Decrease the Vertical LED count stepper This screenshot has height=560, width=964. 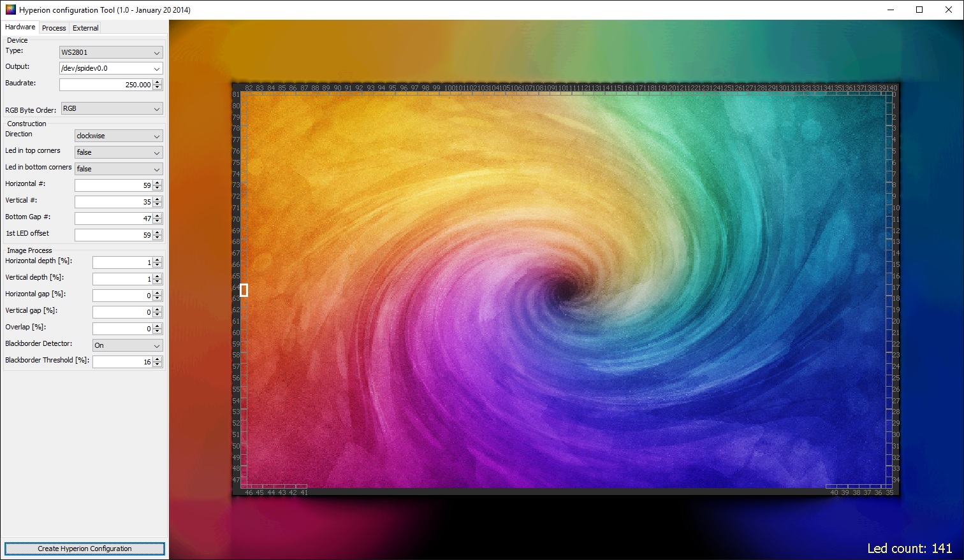pyautogui.click(x=157, y=205)
